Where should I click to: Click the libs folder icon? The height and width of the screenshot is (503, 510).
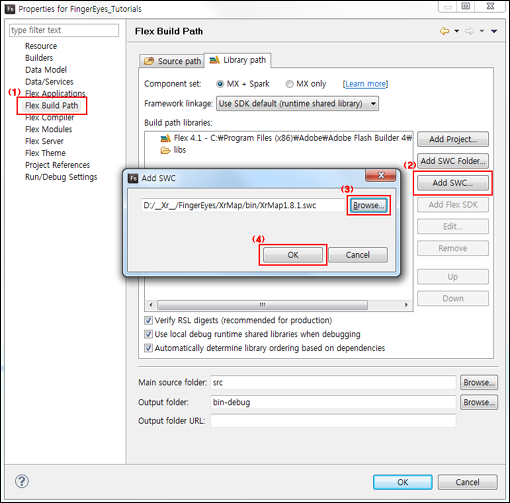165,150
